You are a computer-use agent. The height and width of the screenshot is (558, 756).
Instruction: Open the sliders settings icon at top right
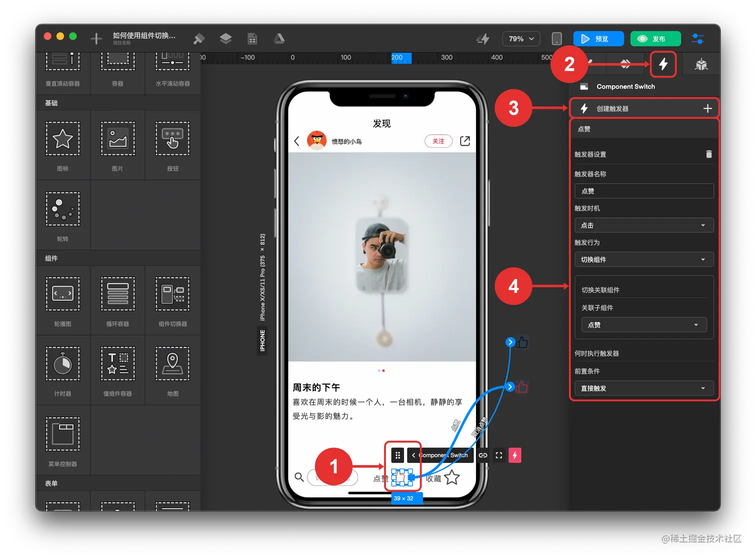click(697, 38)
